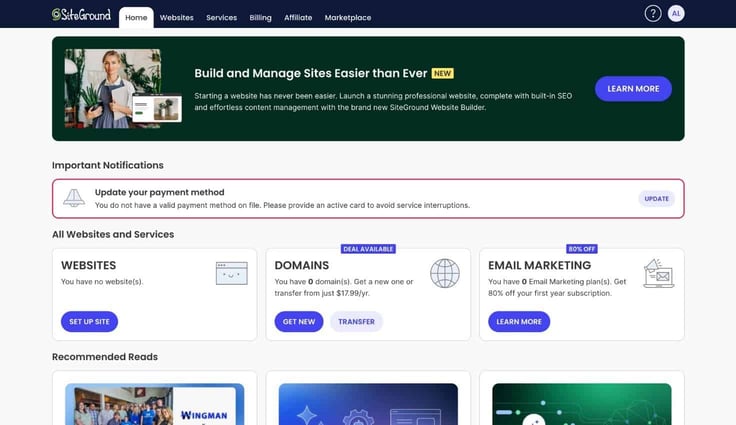The width and height of the screenshot is (736, 425).
Task: Open the green circuit recommended read thumbnail
Action: click(582, 404)
